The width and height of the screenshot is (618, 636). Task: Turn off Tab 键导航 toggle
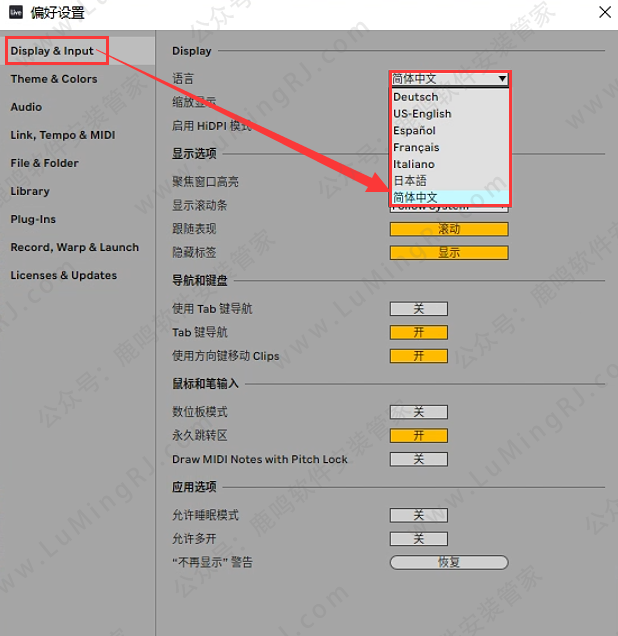(419, 333)
